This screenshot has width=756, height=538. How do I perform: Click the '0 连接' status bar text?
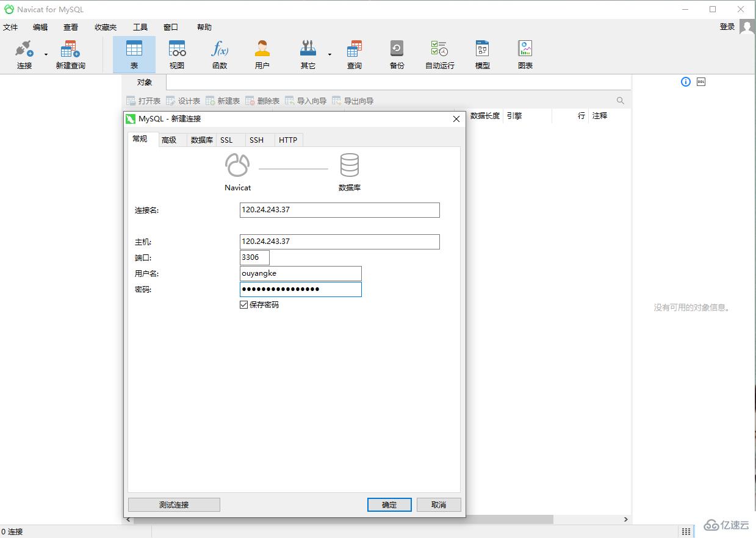12,532
